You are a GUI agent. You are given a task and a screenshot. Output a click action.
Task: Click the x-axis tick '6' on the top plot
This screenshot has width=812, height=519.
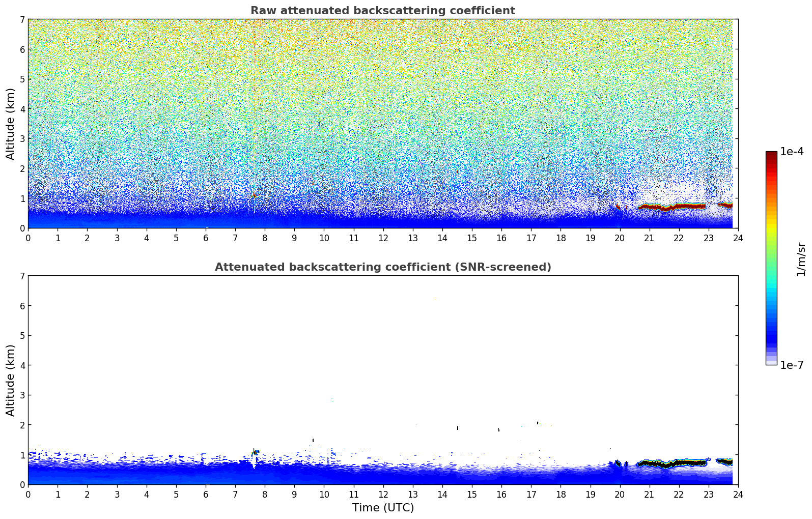pos(206,238)
